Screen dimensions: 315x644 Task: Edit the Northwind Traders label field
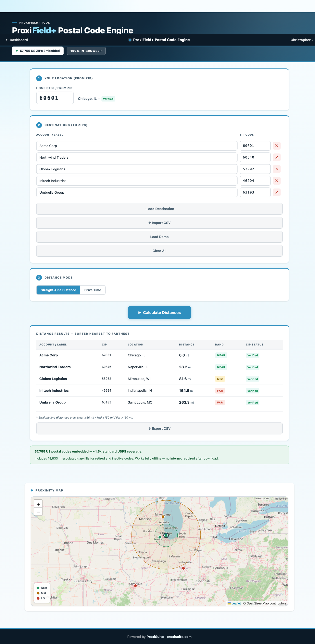pos(137,157)
